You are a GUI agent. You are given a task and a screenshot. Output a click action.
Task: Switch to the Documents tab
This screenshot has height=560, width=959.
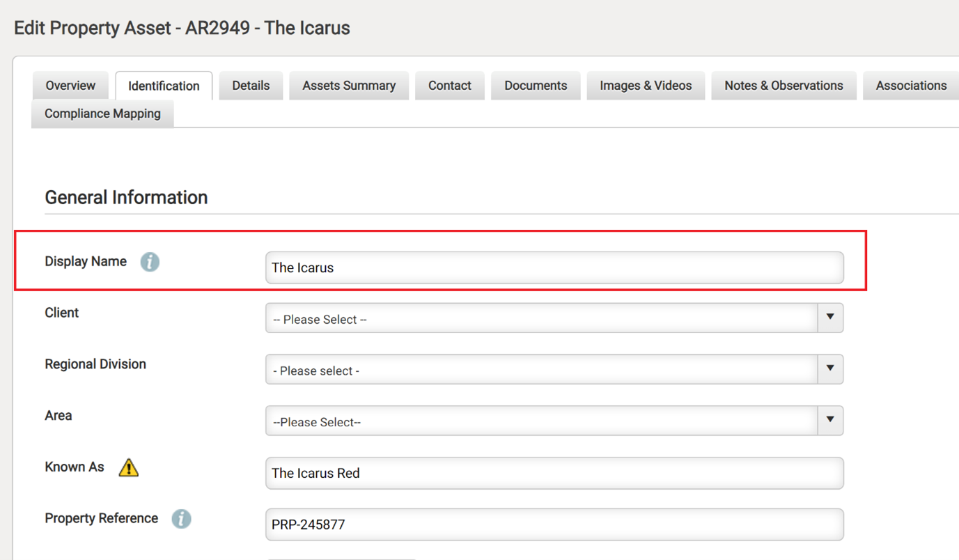(536, 86)
